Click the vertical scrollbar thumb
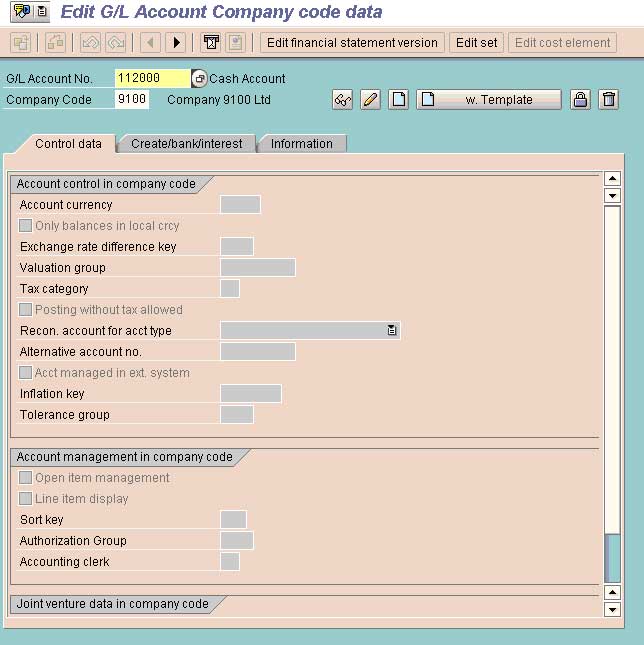The width and height of the screenshot is (644, 645). [612, 558]
